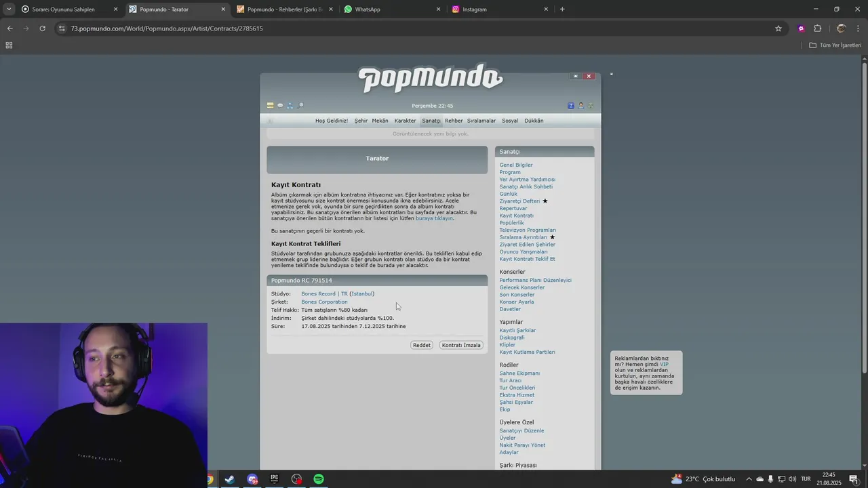The height and width of the screenshot is (488, 868).
Task: Open the OBS icon on the taskbar
Action: click(296, 479)
